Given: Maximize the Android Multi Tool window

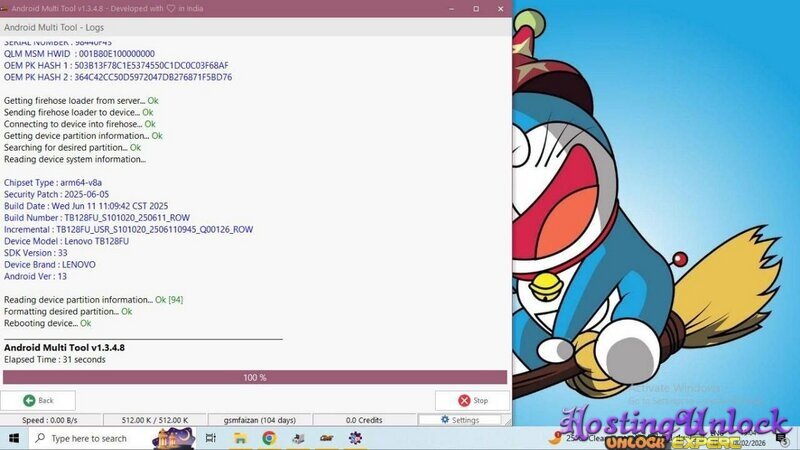Looking at the screenshot, I should point(474,6).
